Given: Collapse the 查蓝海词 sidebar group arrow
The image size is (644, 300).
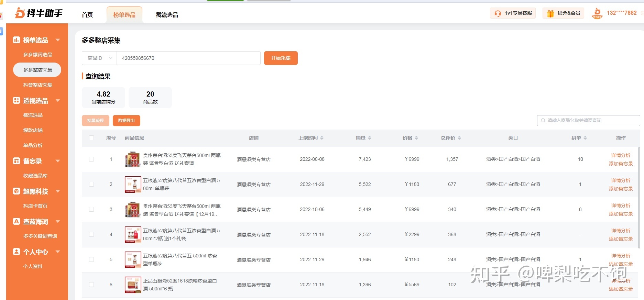Looking at the screenshot, I should click(58, 221).
